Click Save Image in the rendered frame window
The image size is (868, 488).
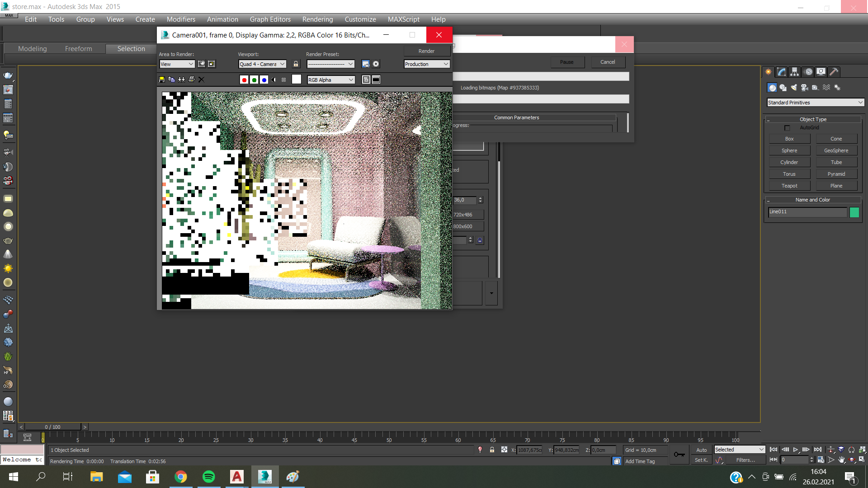click(162, 80)
